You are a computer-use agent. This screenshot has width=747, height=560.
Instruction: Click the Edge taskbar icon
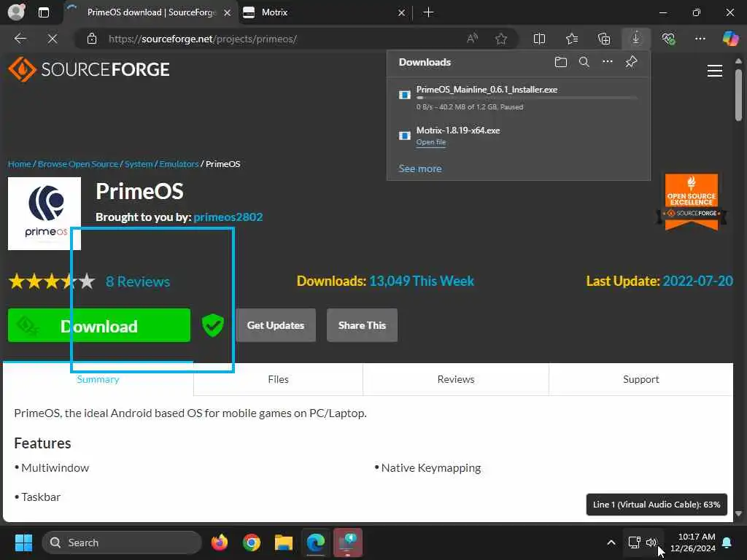pyautogui.click(x=315, y=542)
